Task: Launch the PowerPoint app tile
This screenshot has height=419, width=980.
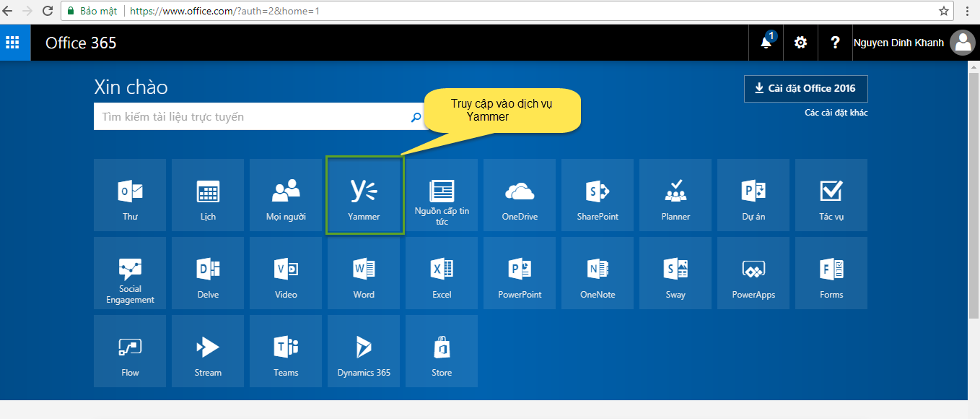Action: coord(520,273)
